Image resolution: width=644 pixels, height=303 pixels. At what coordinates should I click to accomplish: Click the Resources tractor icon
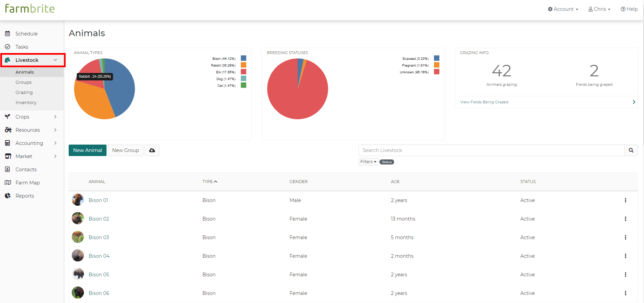click(8, 130)
